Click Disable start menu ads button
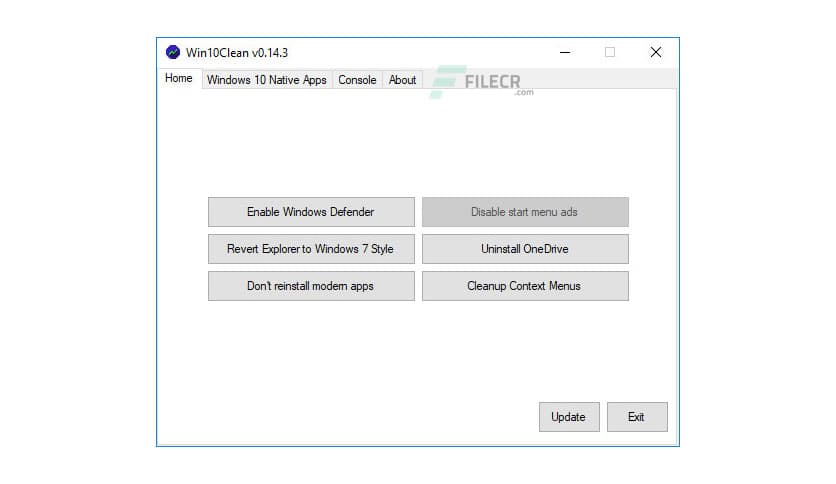This screenshot has width=836, height=484. (x=525, y=212)
